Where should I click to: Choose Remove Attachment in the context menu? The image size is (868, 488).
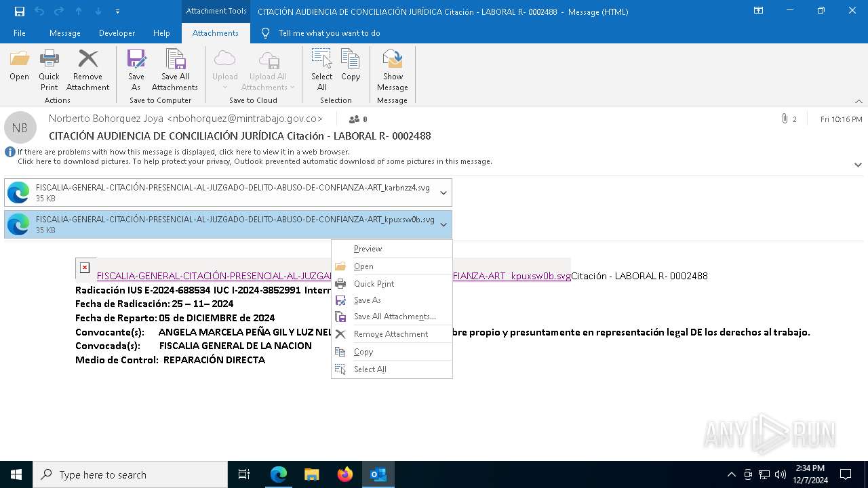(x=392, y=334)
